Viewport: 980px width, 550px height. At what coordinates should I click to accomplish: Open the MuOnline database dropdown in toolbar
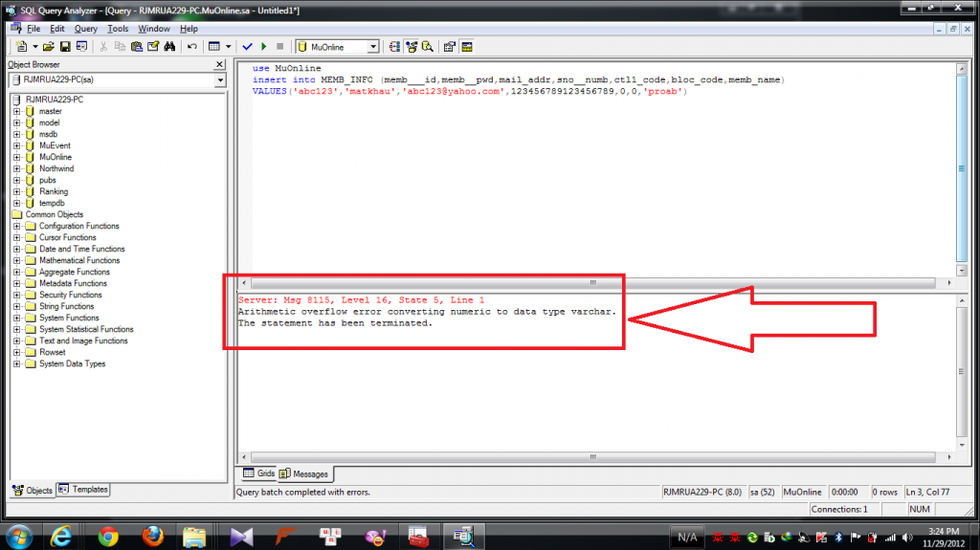(x=373, y=46)
